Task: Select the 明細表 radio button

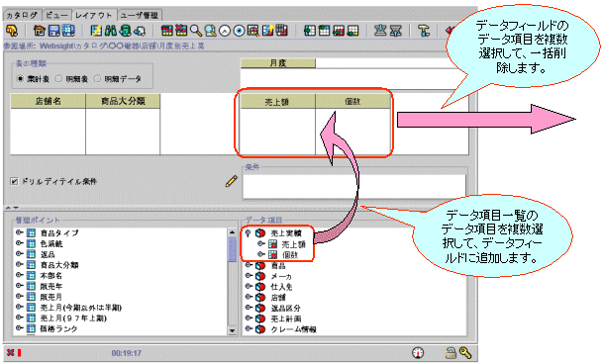Action: (58, 78)
